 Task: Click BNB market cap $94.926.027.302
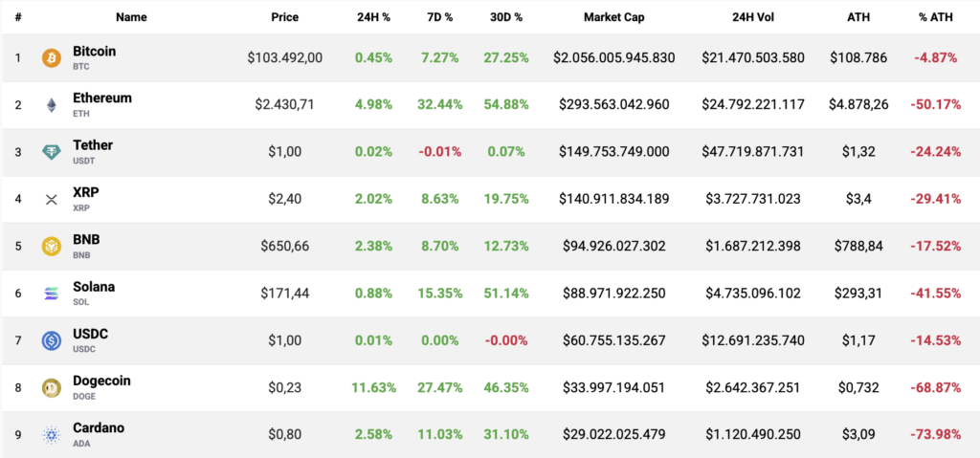point(613,246)
